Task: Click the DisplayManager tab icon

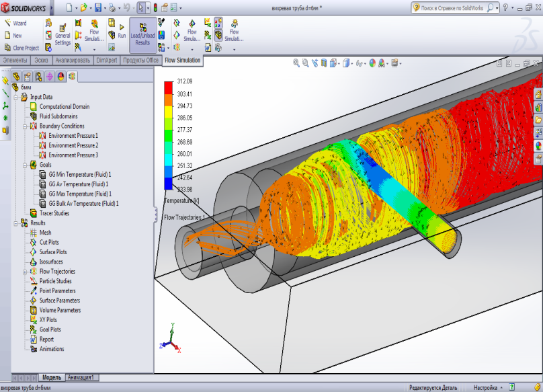Action: [x=61, y=76]
